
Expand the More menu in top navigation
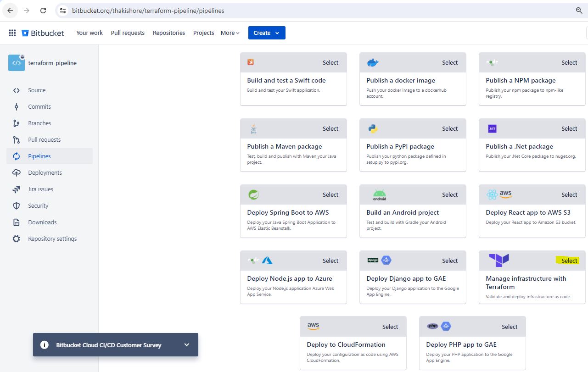(230, 33)
